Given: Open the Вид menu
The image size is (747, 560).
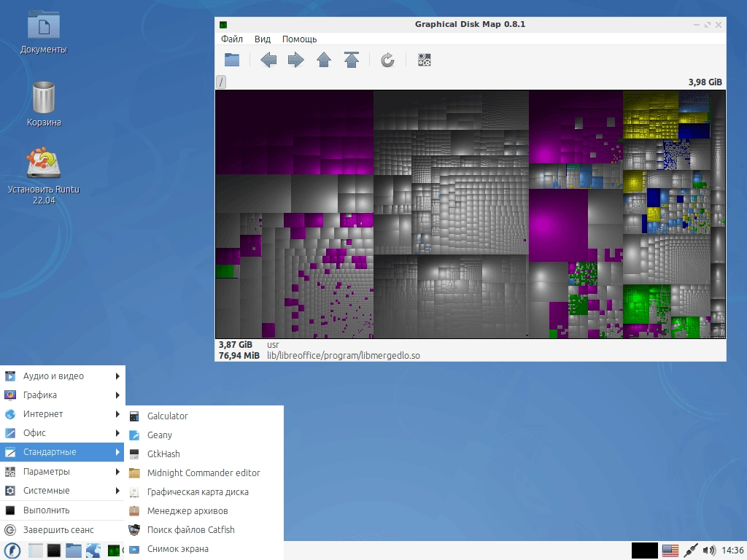Looking at the screenshot, I should point(263,39).
